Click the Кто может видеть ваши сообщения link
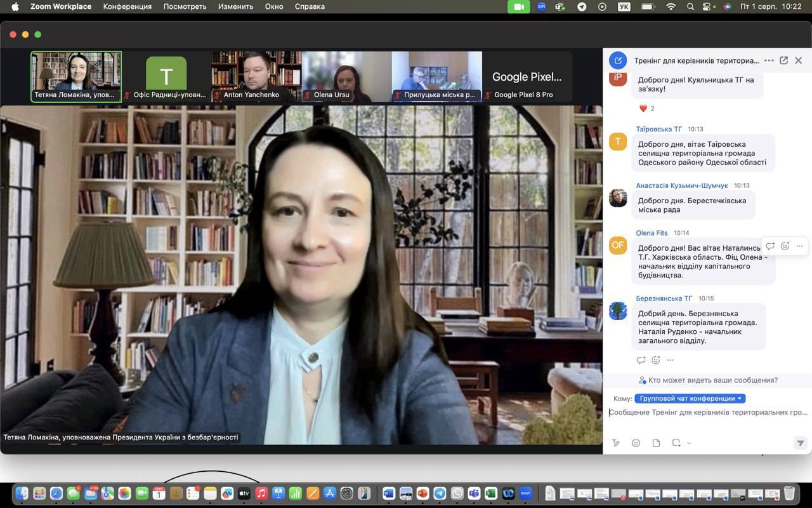The image size is (812, 508). click(x=708, y=380)
